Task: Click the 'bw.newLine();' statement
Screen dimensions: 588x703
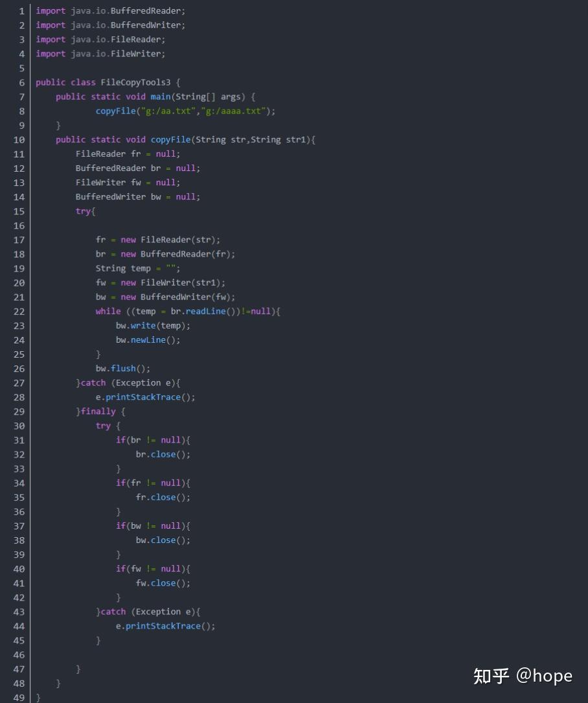Action: point(148,340)
